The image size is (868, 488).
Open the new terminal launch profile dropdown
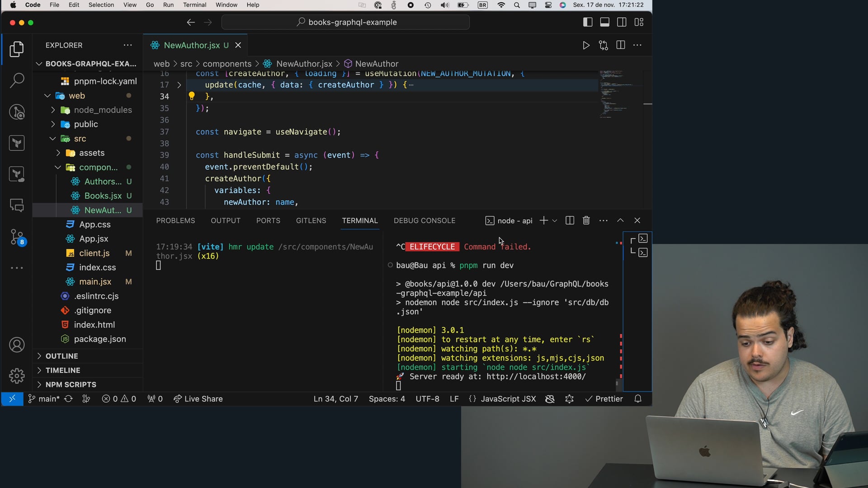pos(555,221)
